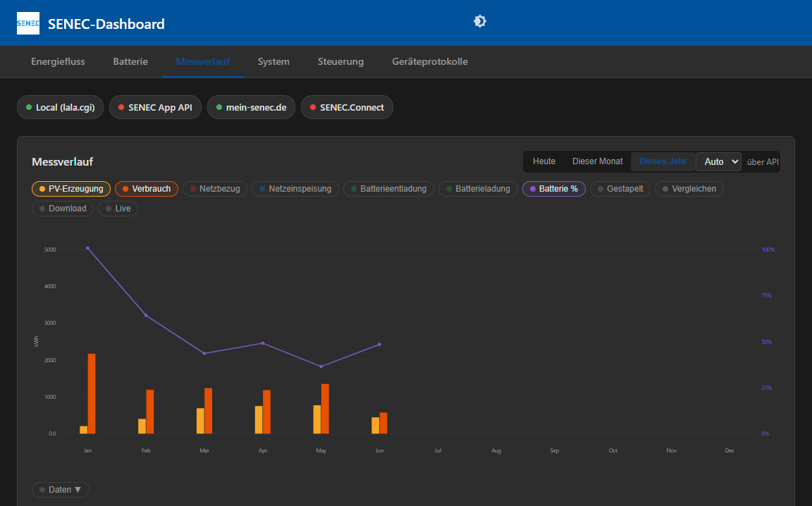
Task: Click the SENEC.Connect status pill
Action: (x=347, y=107)
